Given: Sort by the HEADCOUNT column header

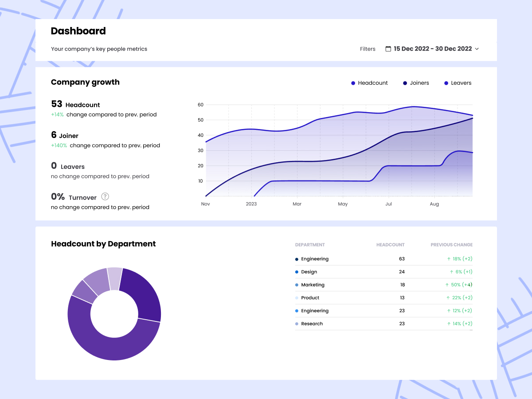Looking at the screenshot, I should tap(390, 245).
